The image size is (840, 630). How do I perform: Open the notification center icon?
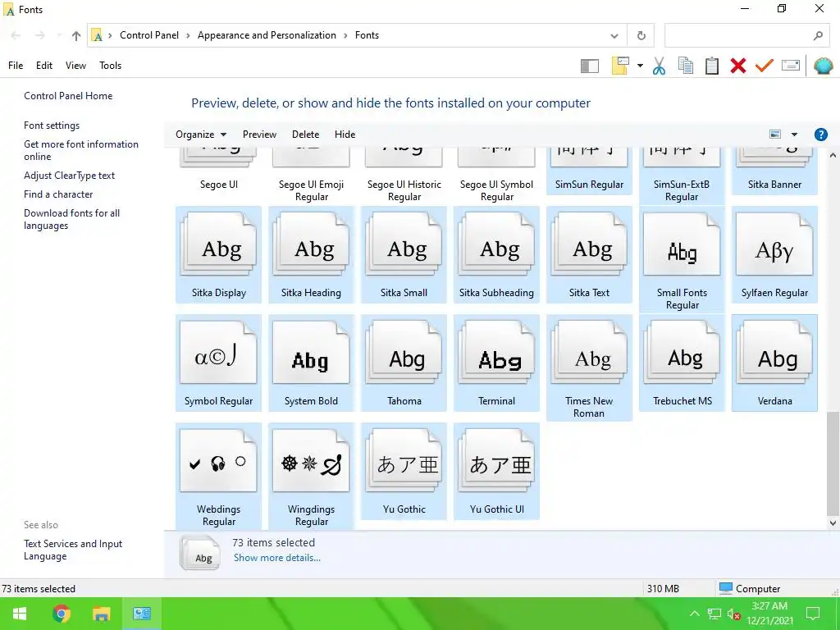(813, 614)
